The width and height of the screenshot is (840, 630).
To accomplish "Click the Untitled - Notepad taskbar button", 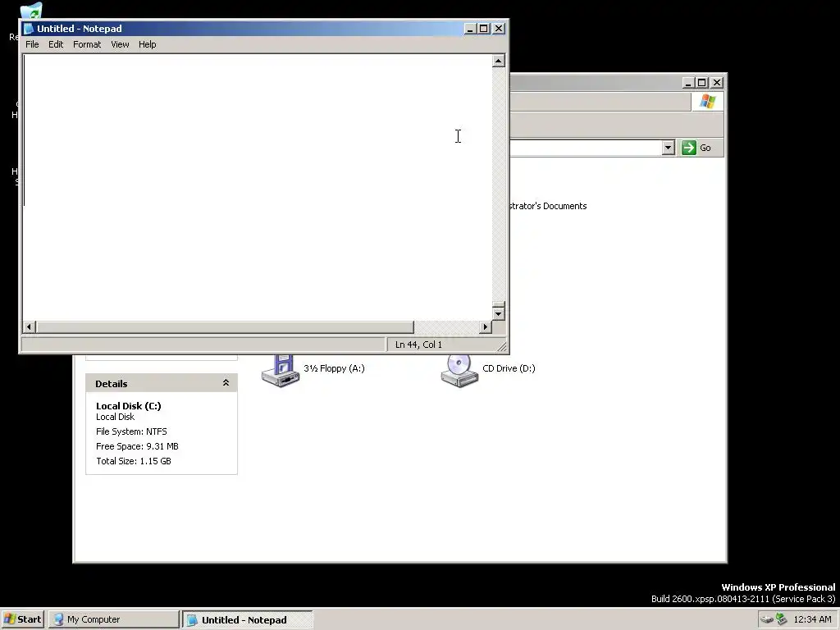I will tap(247, 620).
